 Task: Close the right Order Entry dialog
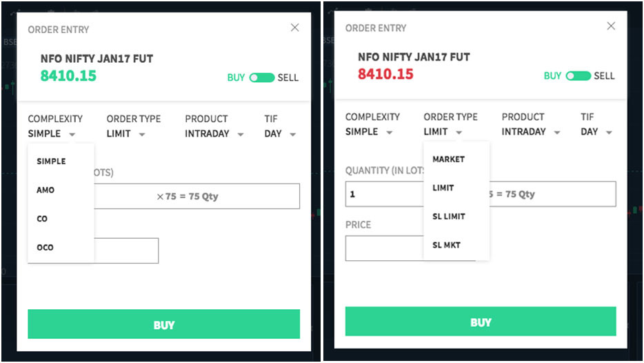[610, 26]
